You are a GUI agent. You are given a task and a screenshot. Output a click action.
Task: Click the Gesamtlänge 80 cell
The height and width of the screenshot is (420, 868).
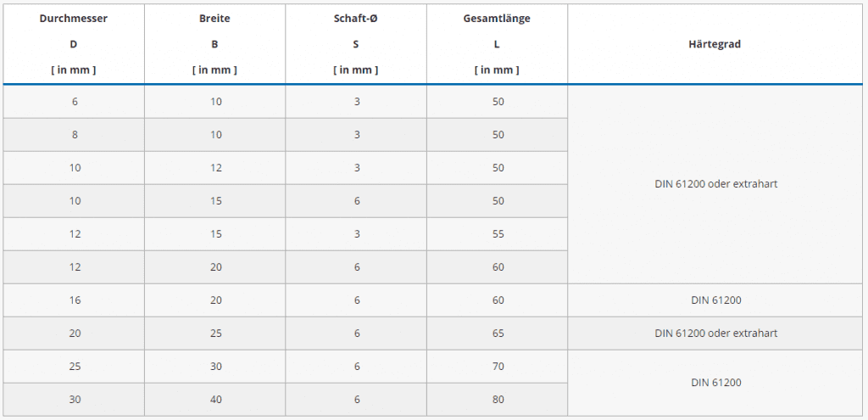click(498, 400)
